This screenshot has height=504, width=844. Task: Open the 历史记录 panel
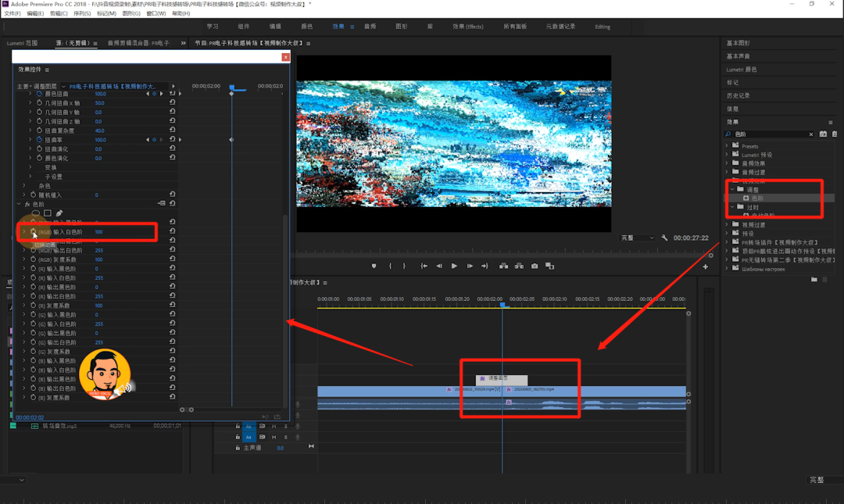(738, 95)
